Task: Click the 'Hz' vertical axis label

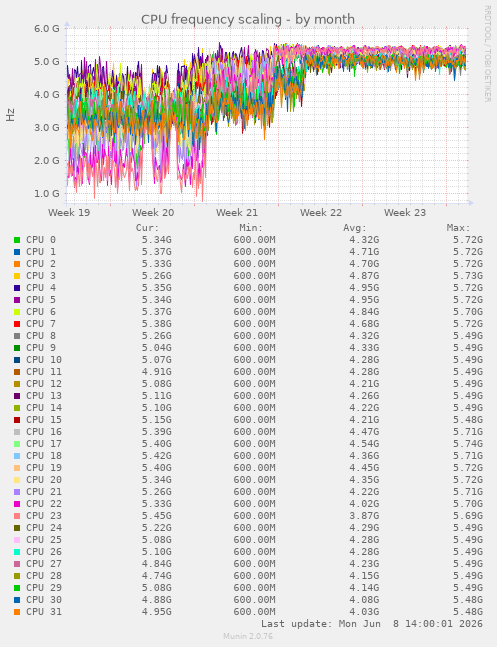Action: click(x=10, y=115)
